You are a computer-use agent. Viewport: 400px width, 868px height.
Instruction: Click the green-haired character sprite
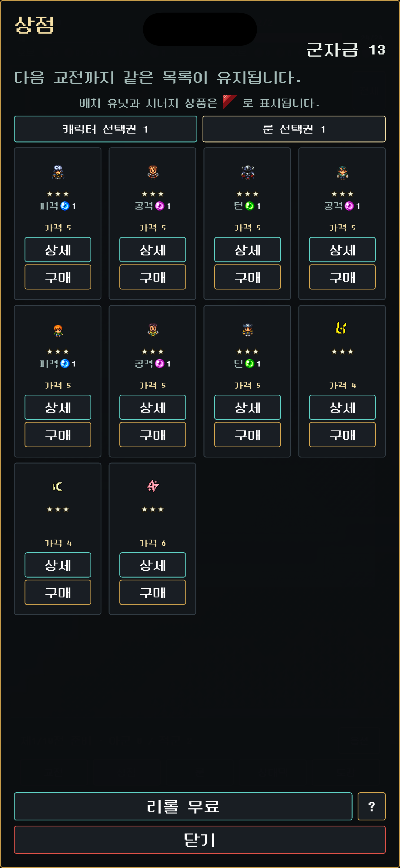click(342, 172)
